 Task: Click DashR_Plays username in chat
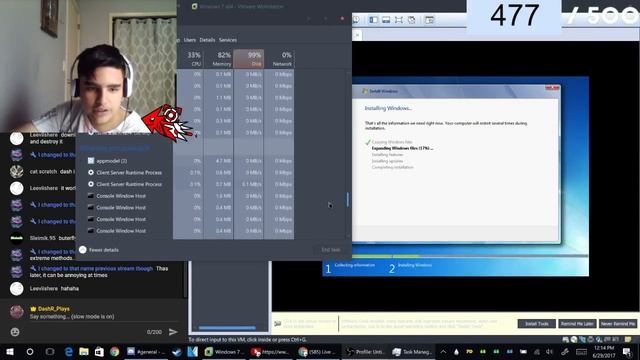pos(53,309)
